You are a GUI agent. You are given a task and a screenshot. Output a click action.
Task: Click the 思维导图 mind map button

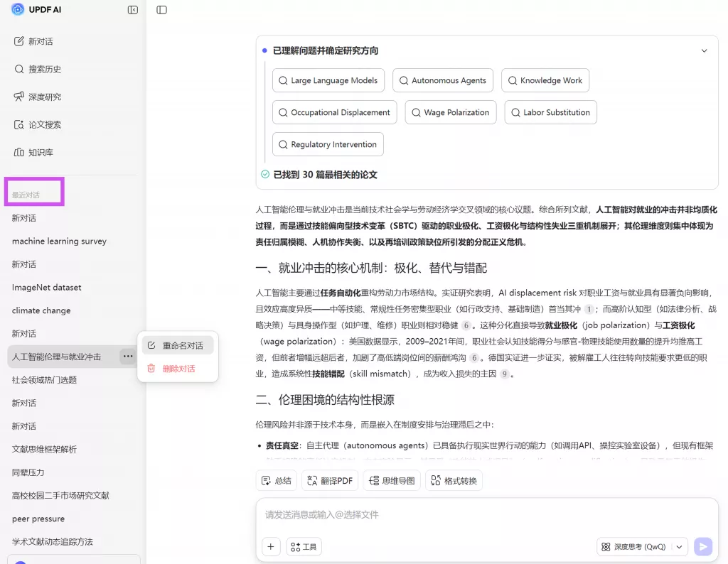pyautogui.click(x=392, y=481)
